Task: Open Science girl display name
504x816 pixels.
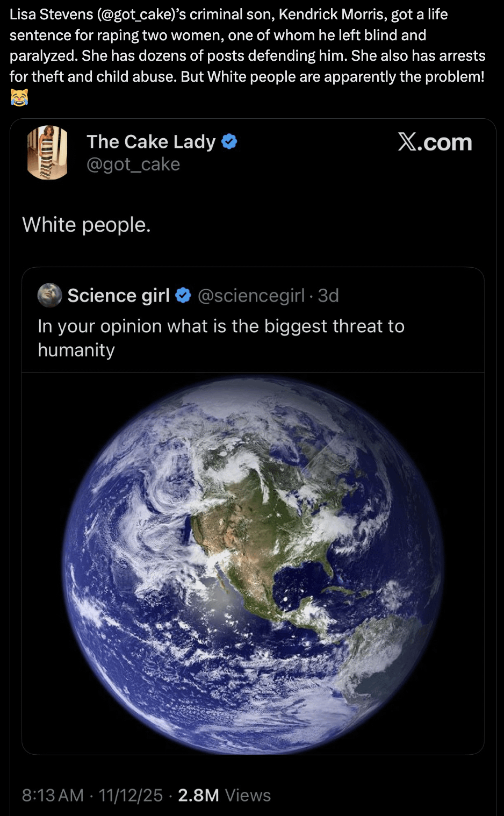Action: click(118, 295)
